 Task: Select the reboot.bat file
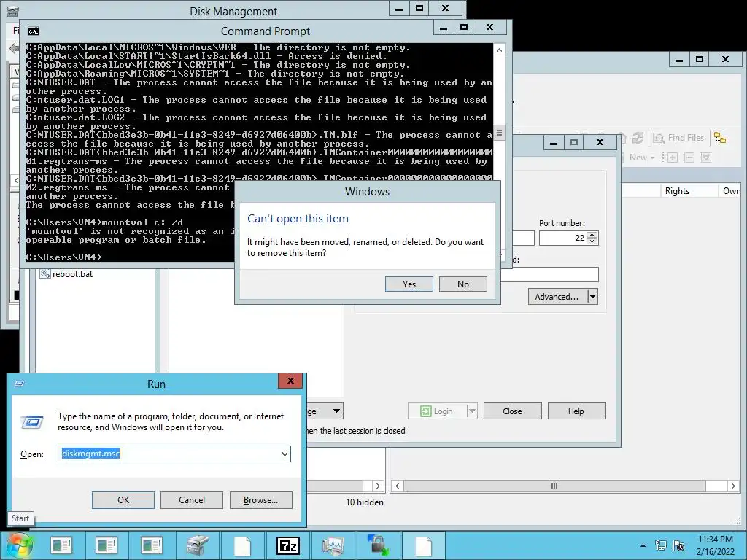(x=66, y=274)
